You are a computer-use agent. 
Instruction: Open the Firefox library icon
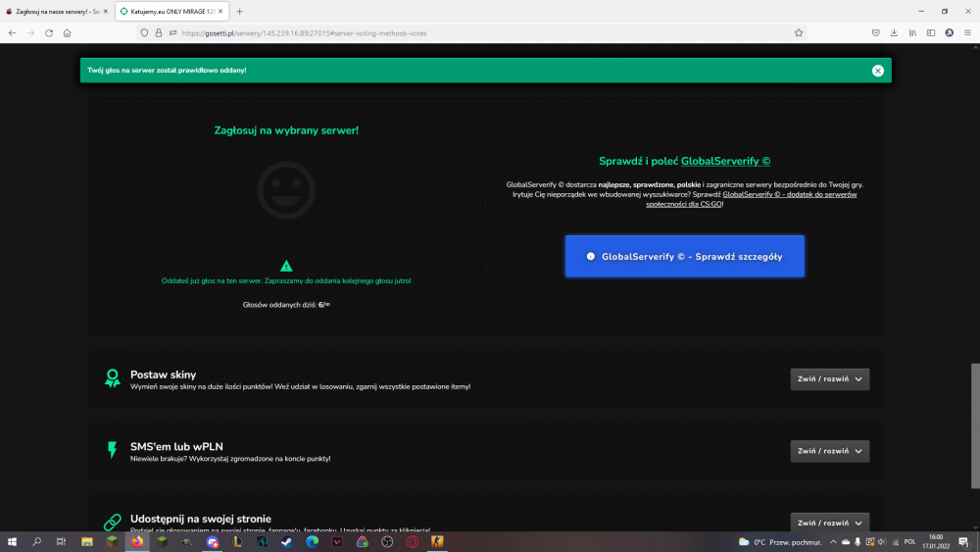(912, 33)
